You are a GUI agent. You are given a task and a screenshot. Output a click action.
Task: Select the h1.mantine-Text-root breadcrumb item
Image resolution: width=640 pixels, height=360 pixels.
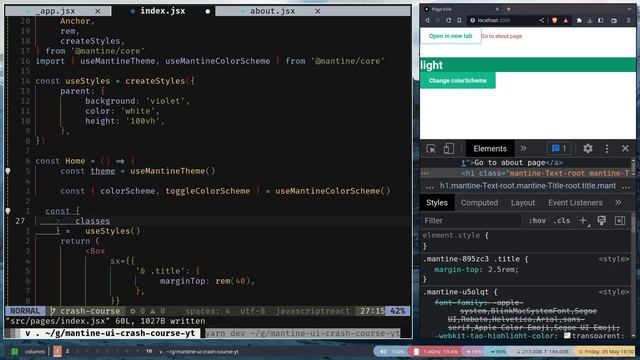coord(528,186)
